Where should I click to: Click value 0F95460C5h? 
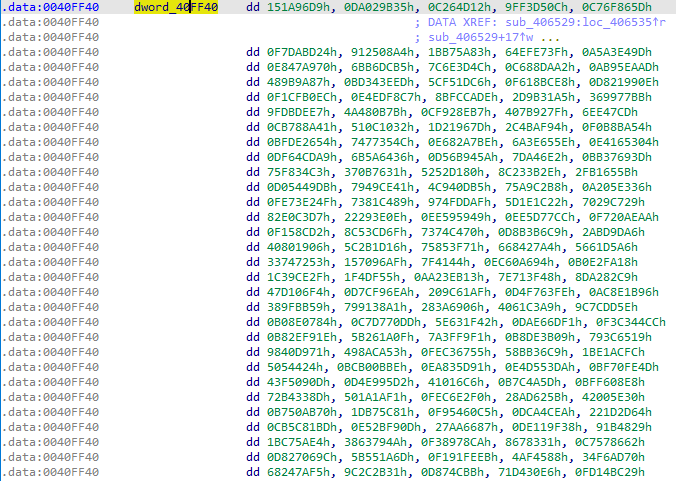pyautogui.click(x=463, y=412)
